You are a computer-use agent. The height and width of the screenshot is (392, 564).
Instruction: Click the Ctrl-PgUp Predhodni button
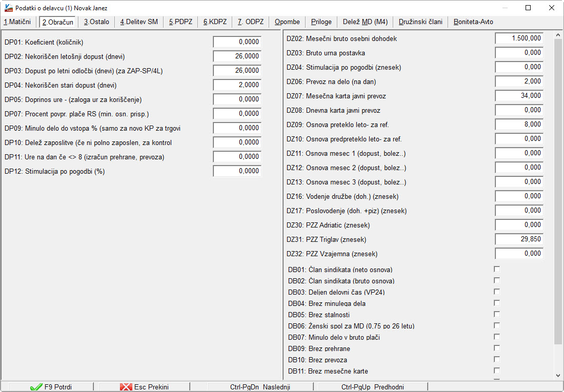click(x=372, y=387)
